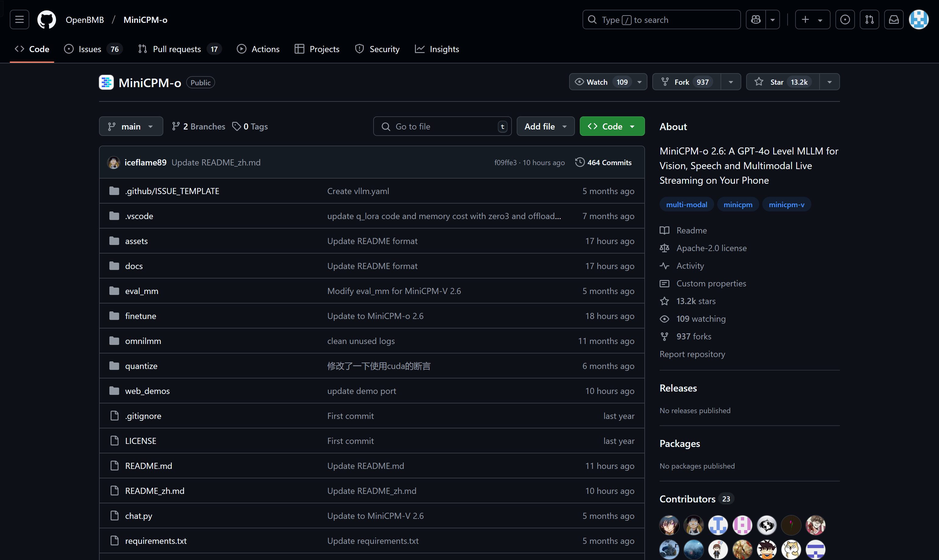Switch to the Issues tab
This screenshot has height=560, width=939.
point(93,49)
